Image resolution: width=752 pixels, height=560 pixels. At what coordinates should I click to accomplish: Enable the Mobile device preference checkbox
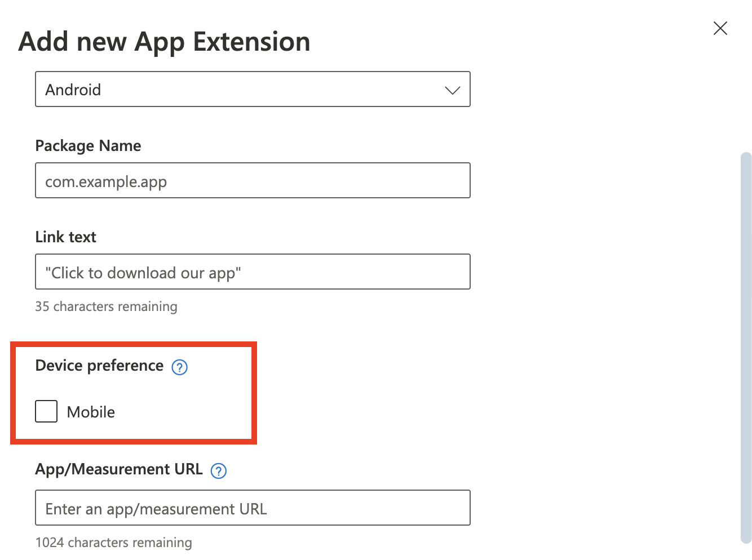coord(46,411)
